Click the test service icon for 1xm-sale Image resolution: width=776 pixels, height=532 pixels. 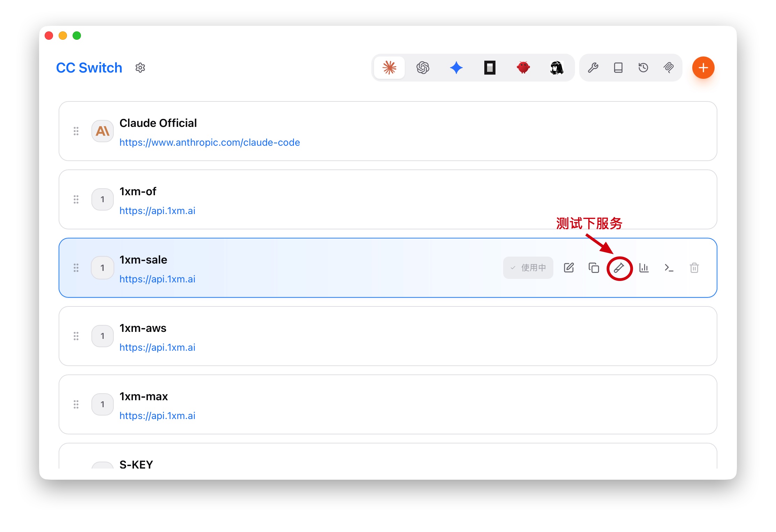tap(619, 268)
